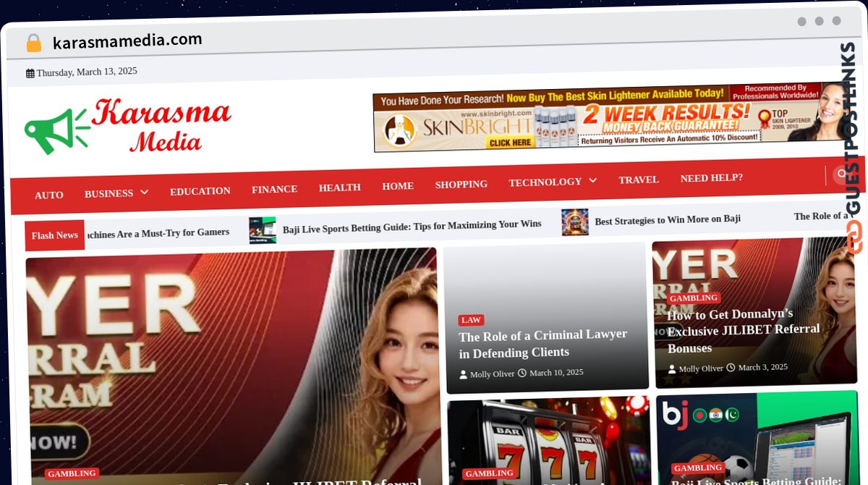Click Molly Oliver under the Criminal Lawyer article
This screenshot has width=868, height=485.
492,374
